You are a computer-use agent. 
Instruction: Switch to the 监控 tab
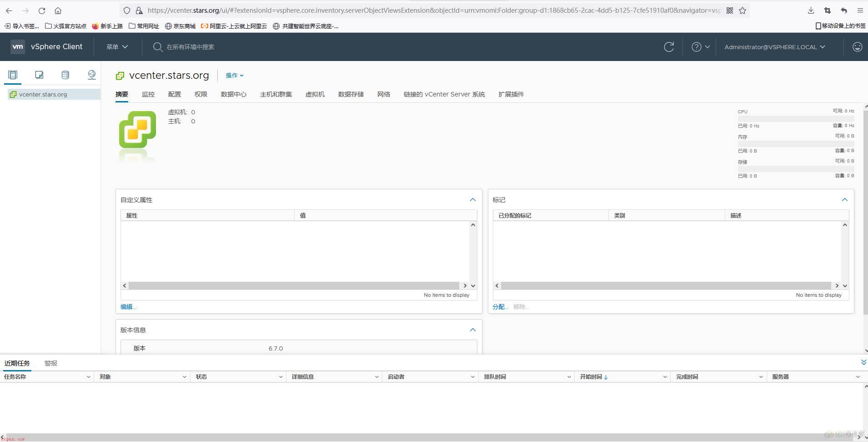tap(148, 94)
